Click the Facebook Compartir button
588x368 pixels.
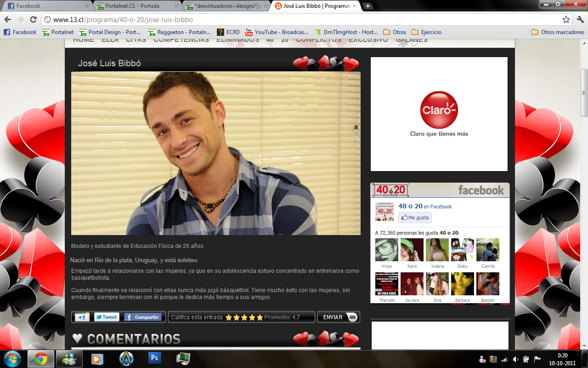[x=143, y=317]
